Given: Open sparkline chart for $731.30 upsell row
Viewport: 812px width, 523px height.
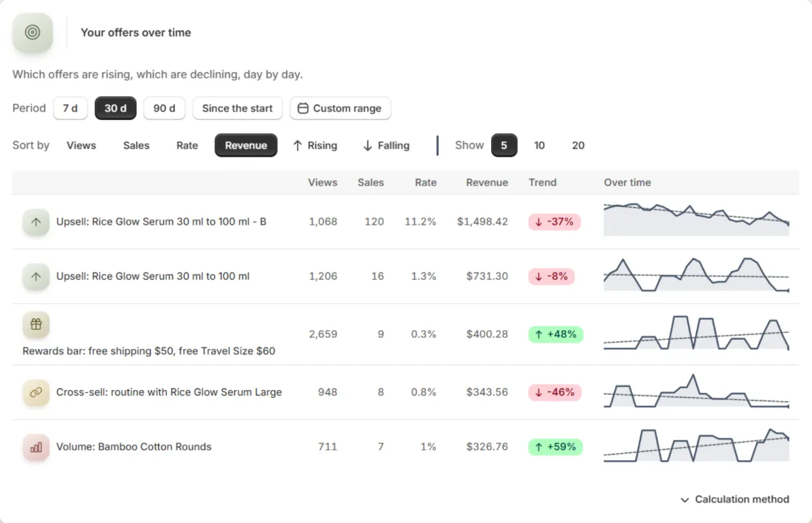Looking at the screenshot, I should point(696,274).
